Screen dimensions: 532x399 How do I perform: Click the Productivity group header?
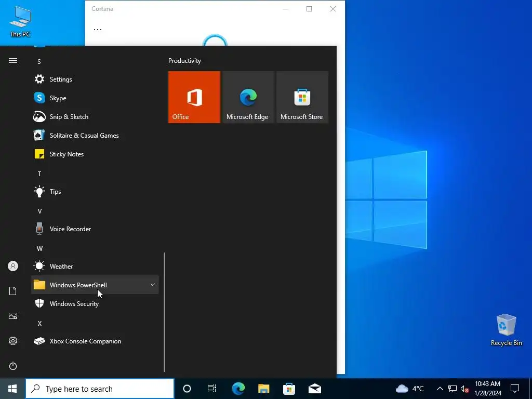point(184,61)
